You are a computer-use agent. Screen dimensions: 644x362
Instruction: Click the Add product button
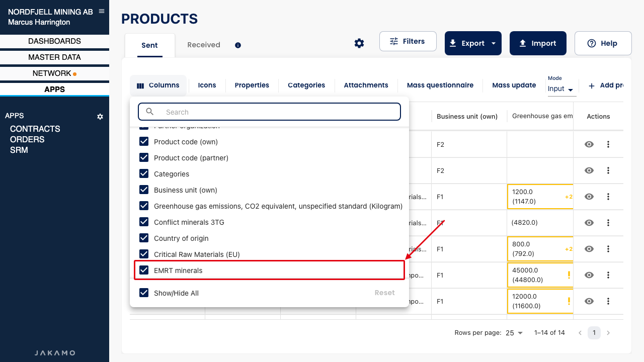point(606,85)
